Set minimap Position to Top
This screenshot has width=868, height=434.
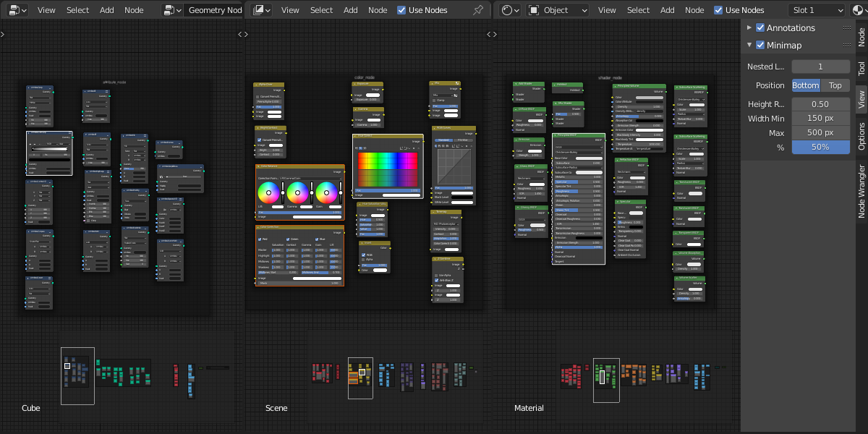tap(835, 85)
